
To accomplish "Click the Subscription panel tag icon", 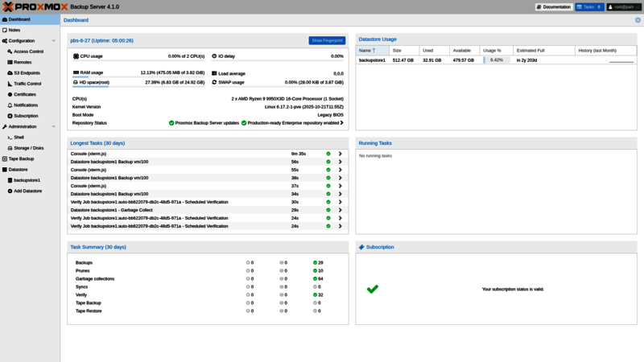I will (x=361, y=247).
